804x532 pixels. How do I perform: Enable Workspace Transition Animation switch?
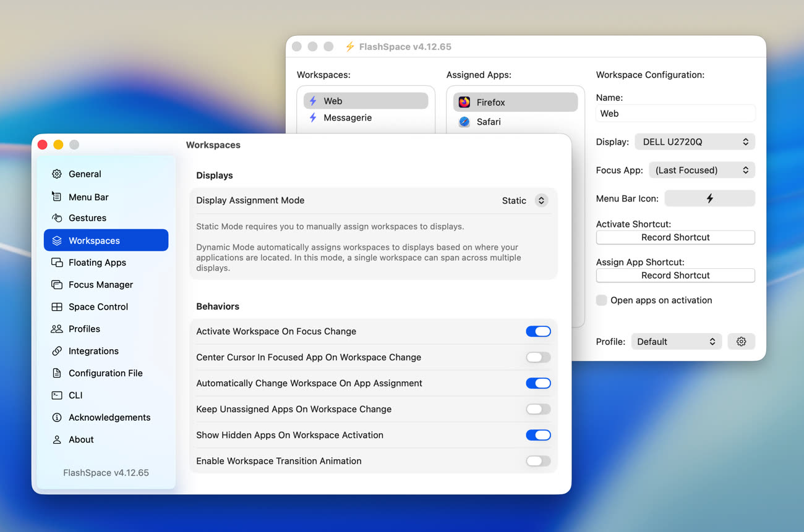point(538,461)
